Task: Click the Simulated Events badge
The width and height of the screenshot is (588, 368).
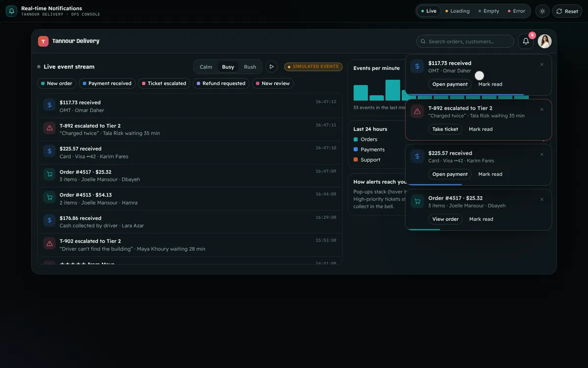Action: pos(313,67)
